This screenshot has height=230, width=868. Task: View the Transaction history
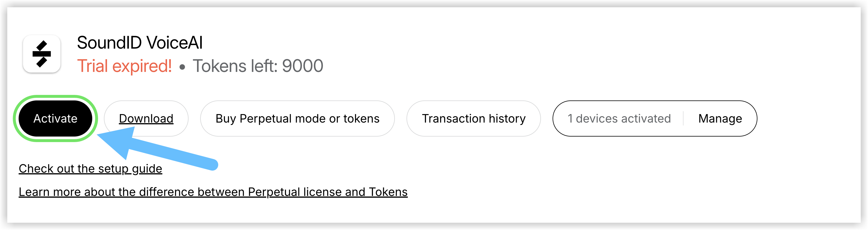(x=473, y=118)
